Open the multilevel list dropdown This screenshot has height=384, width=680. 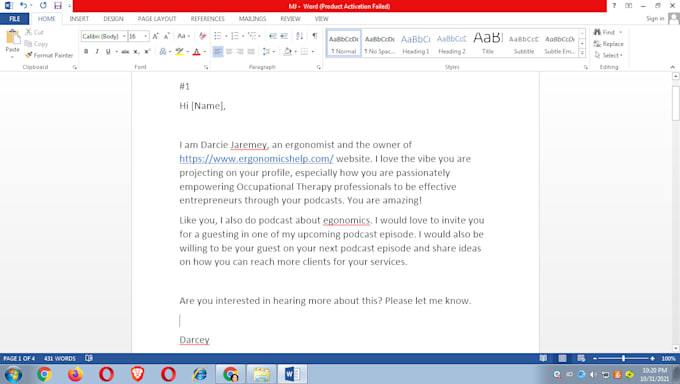(260, 36)
